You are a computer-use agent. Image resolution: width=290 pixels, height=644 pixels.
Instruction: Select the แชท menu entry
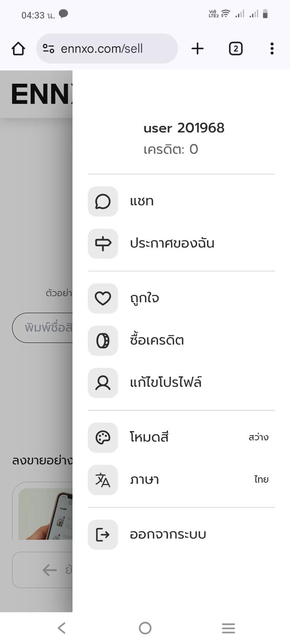click(x=142, y=202)
